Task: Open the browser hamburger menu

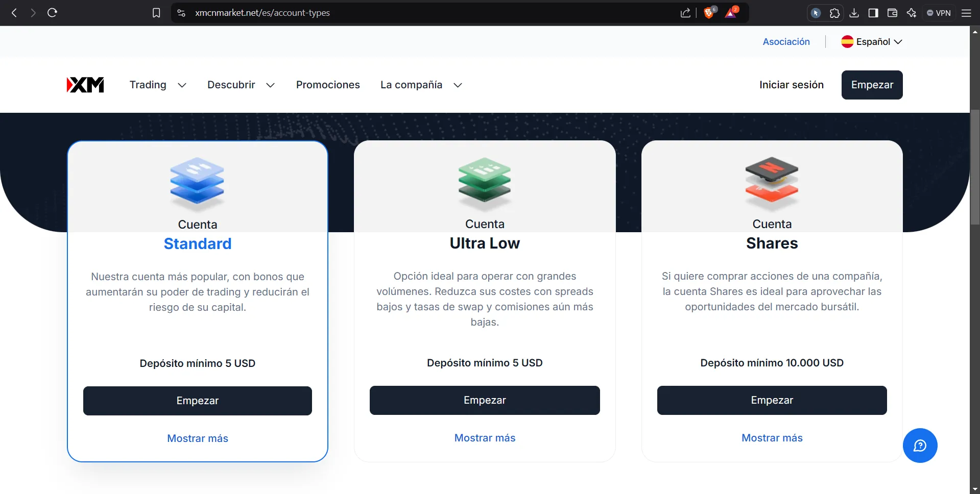Action: click(966, 13)
